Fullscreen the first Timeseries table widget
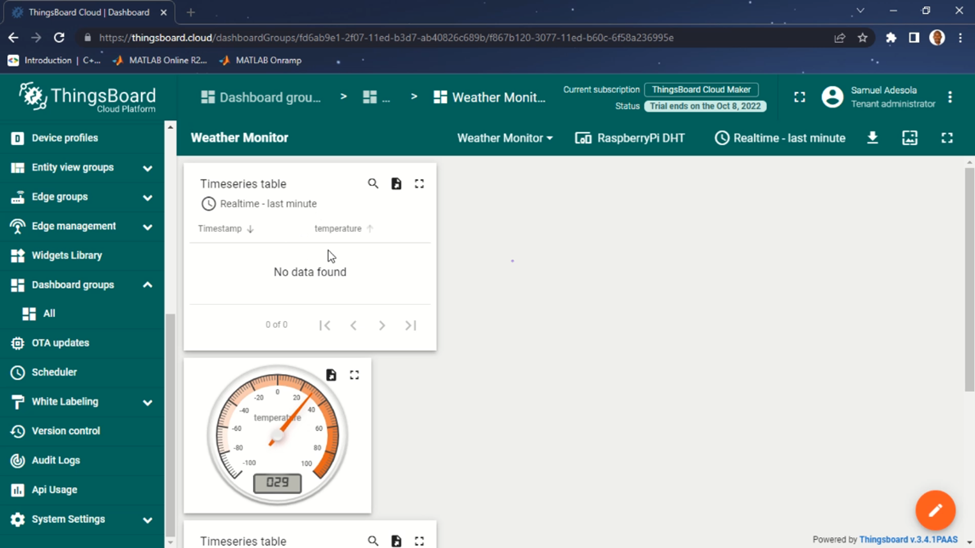Screen dimensions: 975x548 419,183
